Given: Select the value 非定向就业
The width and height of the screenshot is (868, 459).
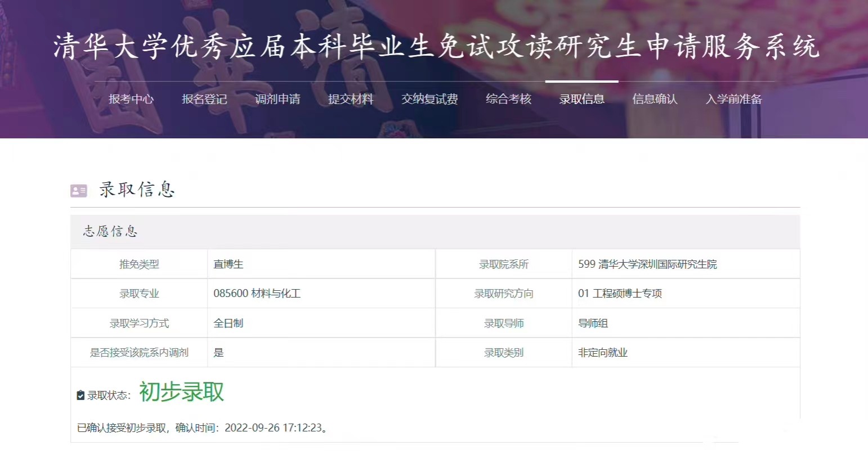Looking at the screenshot, I should (602, 352).
